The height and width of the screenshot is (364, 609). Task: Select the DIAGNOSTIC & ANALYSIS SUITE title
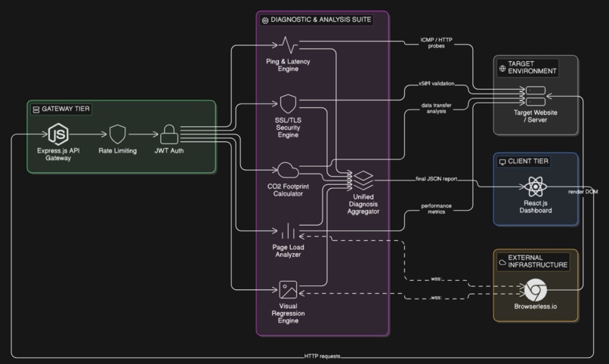click(x=321, y=20)
